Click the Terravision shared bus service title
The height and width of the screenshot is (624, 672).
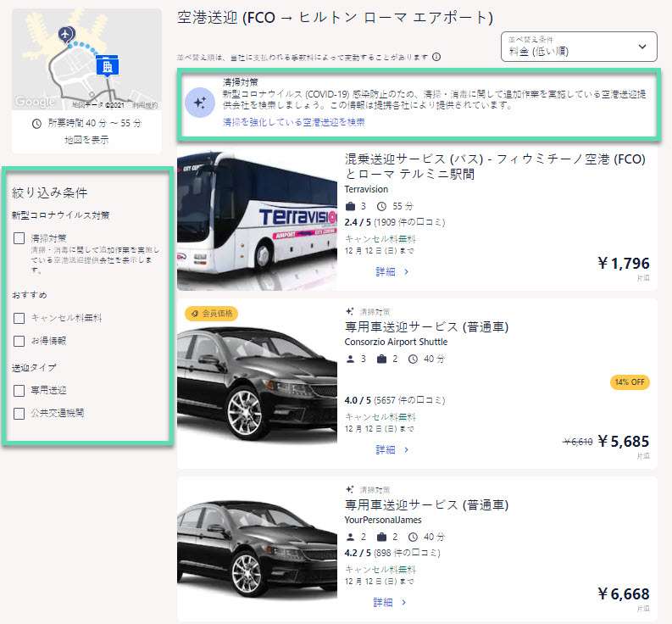point(495,166)
